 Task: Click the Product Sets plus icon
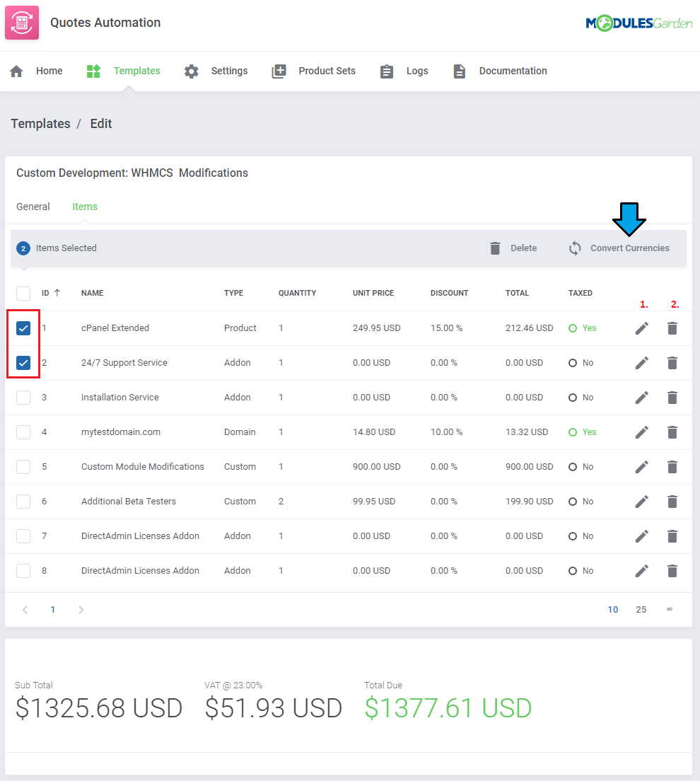[x=279, y=71]
